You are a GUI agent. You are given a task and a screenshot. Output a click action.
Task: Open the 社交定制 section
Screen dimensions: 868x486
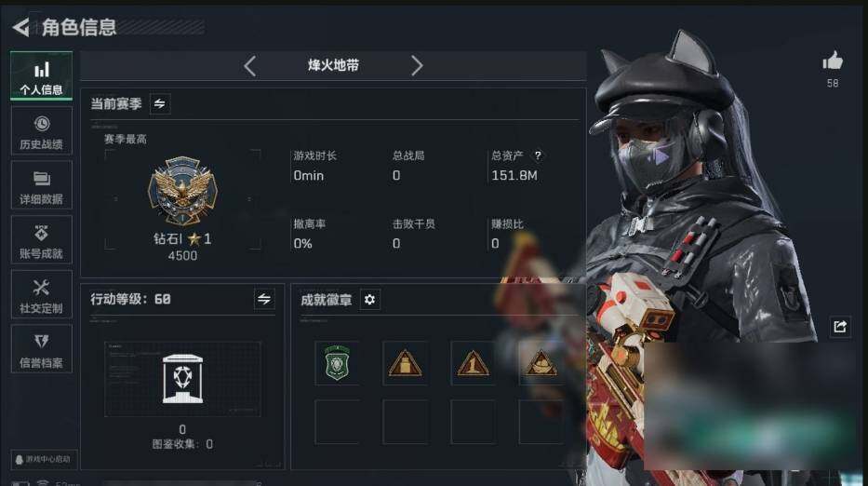(x=42, y=294)
